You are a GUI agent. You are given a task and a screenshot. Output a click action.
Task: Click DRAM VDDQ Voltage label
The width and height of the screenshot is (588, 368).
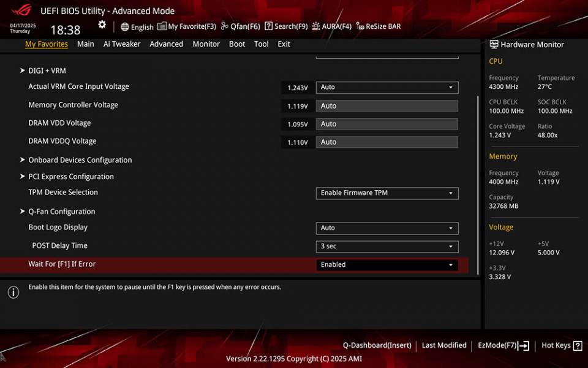tap(62, 141)
